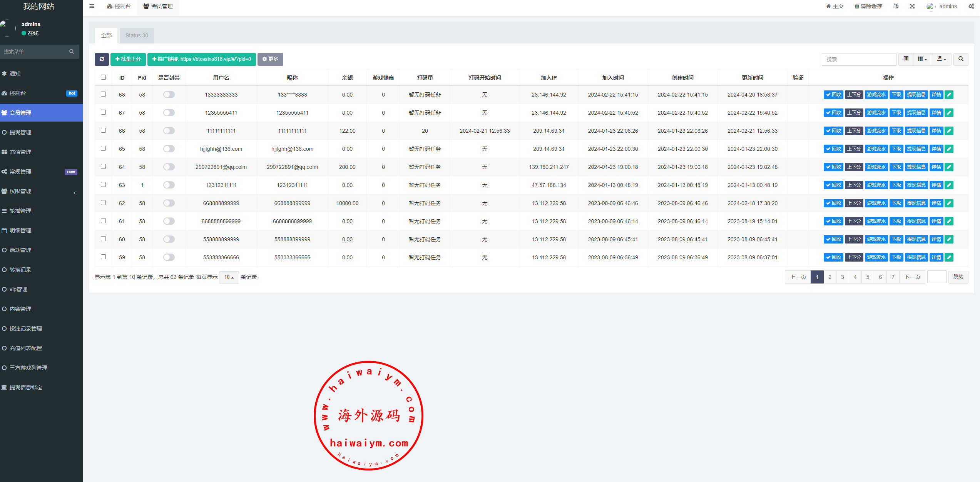Tick the checkbox for row ID 66

click(x=103, y=130)
